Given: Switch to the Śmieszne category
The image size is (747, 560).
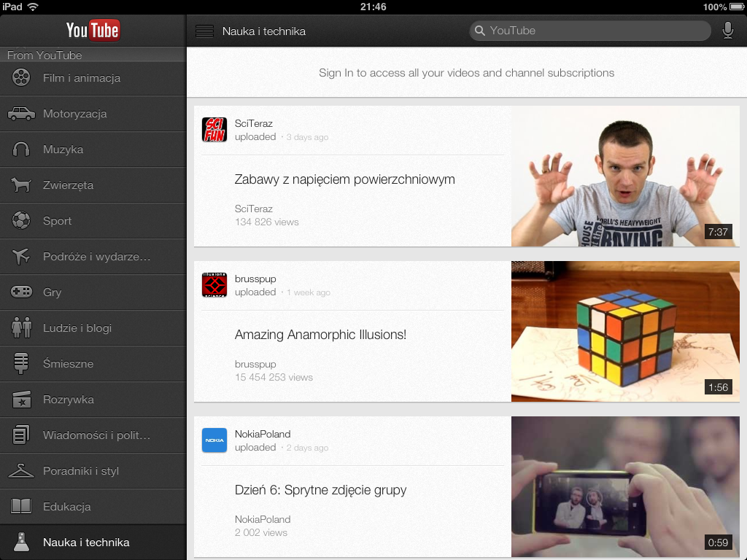Looking at the screenshot, I should (x=68, y=364).
